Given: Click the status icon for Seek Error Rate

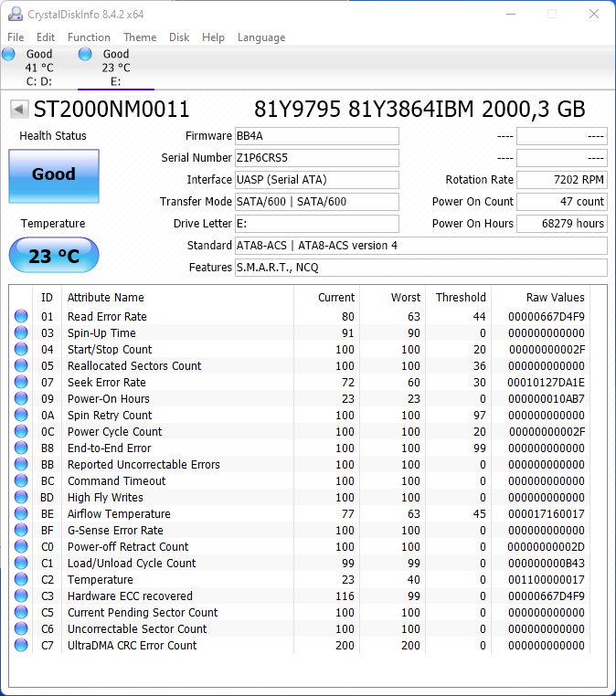Looking at the screenshot, I should (21, 382).
